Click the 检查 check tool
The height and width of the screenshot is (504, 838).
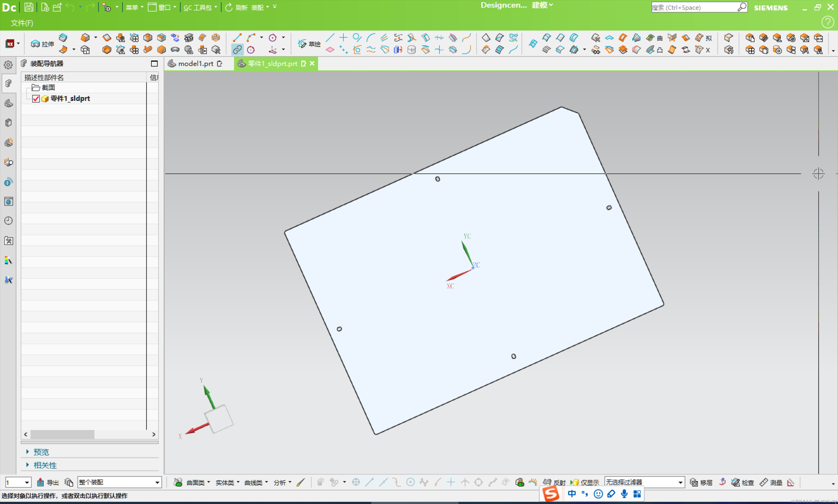tap(743, 482)
